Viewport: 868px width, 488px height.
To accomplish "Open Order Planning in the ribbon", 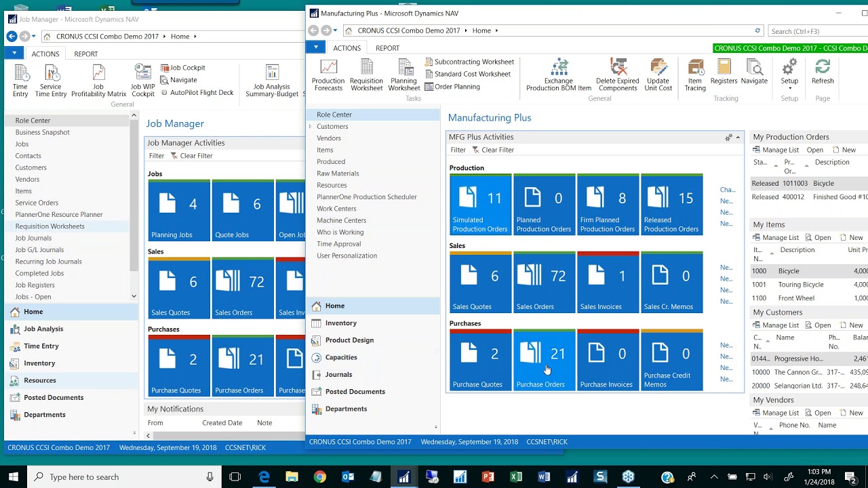I will click(x=452, y=87).
